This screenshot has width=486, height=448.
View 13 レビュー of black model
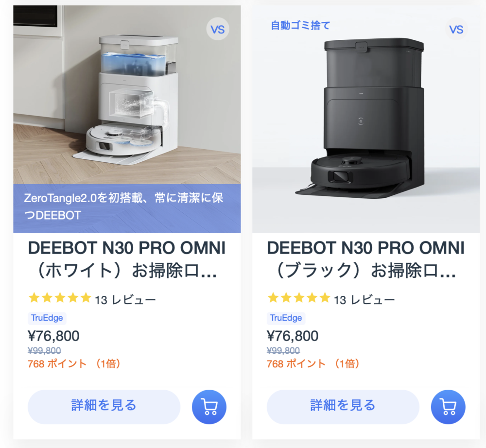[x=364, y=300]
